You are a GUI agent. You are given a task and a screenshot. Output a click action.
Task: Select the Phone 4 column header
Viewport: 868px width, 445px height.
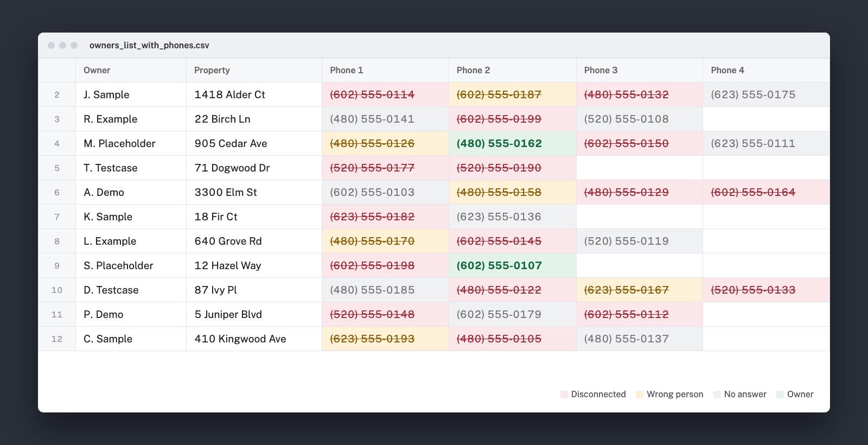coord(766,70)
